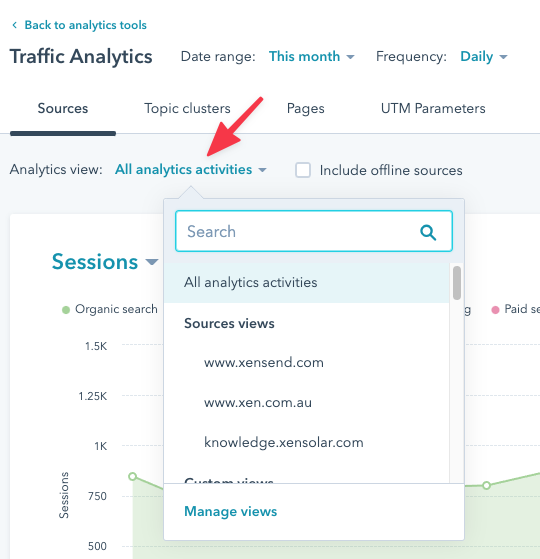Expand the Sessions metric dropdown
This screenshot has width=540, height=559.
[x=105, y=262]
